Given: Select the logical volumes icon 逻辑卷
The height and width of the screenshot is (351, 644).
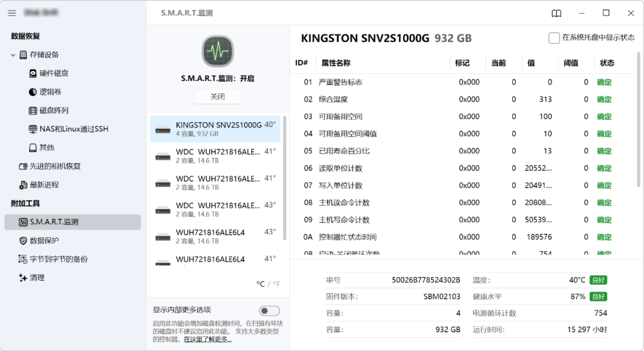Looking at the screenshot, I should click(33, 92).
